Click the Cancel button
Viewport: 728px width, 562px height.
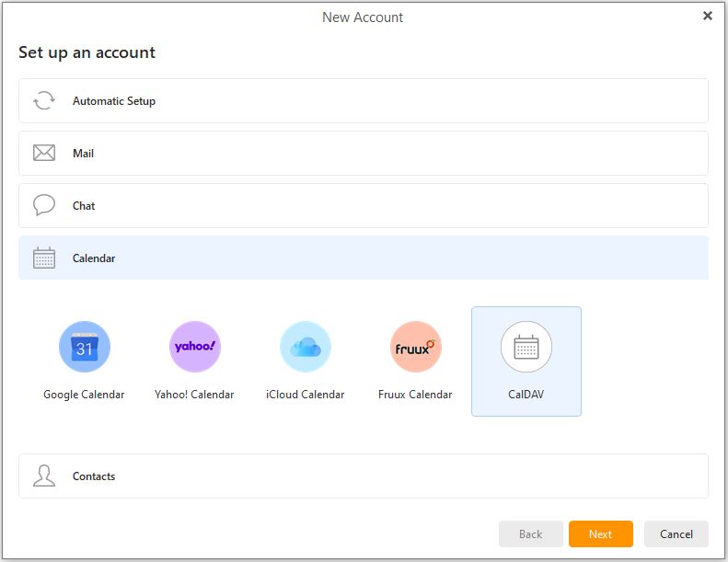point(676,534)
